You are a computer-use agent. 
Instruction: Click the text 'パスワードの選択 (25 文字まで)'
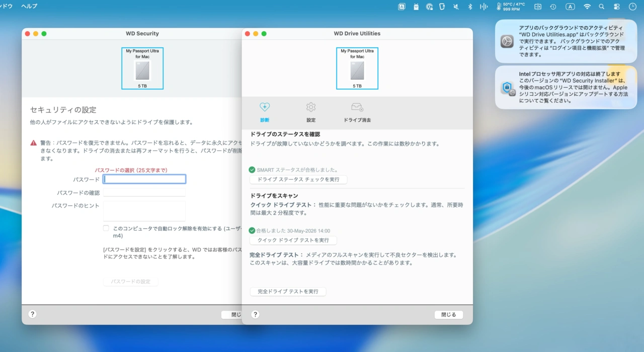pyautogui.click(x=131, y=170)
